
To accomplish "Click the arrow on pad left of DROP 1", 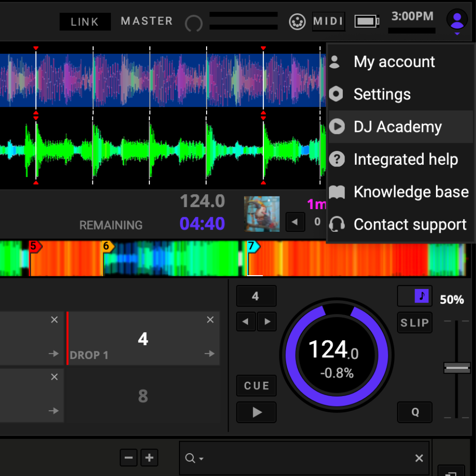I will coord(54,353).
